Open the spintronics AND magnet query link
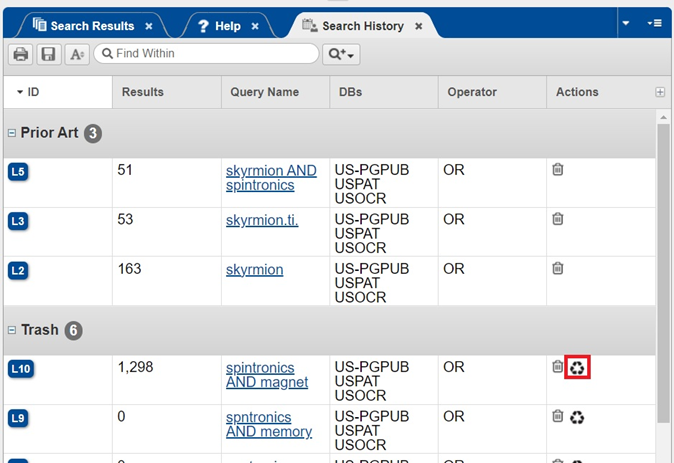Viewport: 674px width, 463px height. pyautogui.click(x=267, y=375)
